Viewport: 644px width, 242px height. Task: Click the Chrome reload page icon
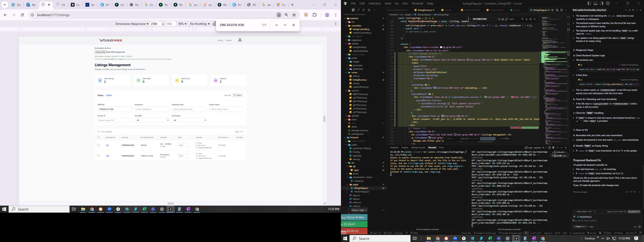click(x=22, y=15)
